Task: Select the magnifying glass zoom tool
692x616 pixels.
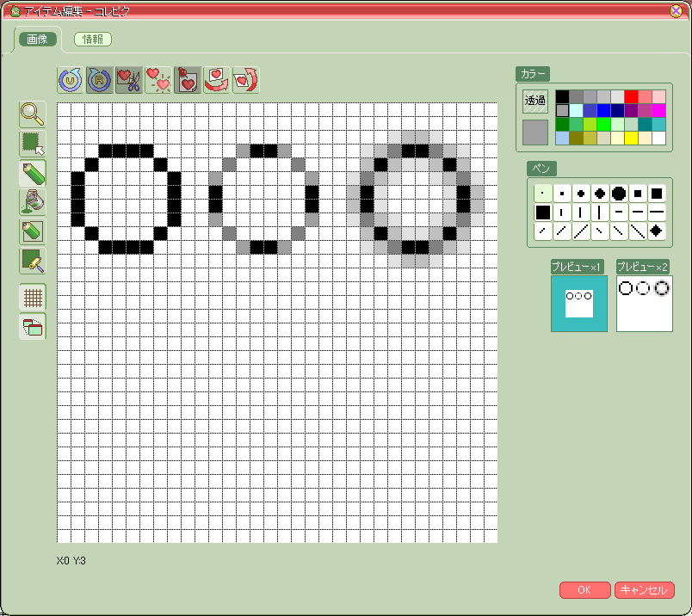Action: pyautogui.click(x=33, y=114)
